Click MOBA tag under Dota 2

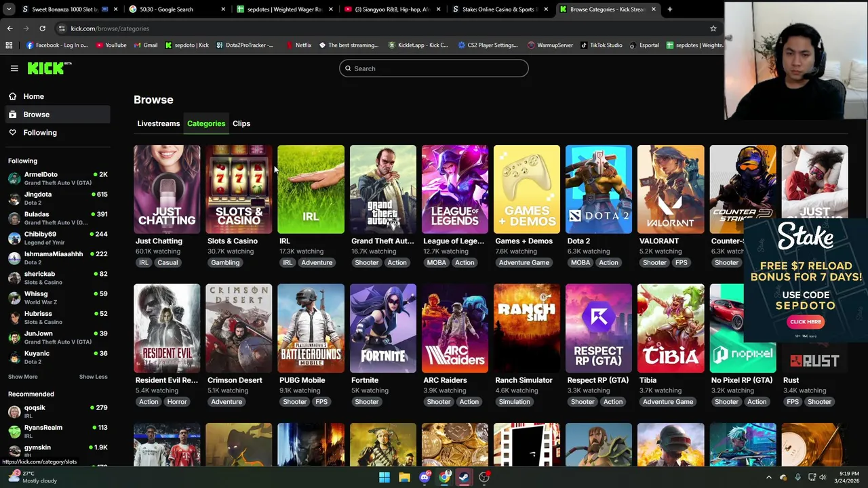[x=580, y=262]
